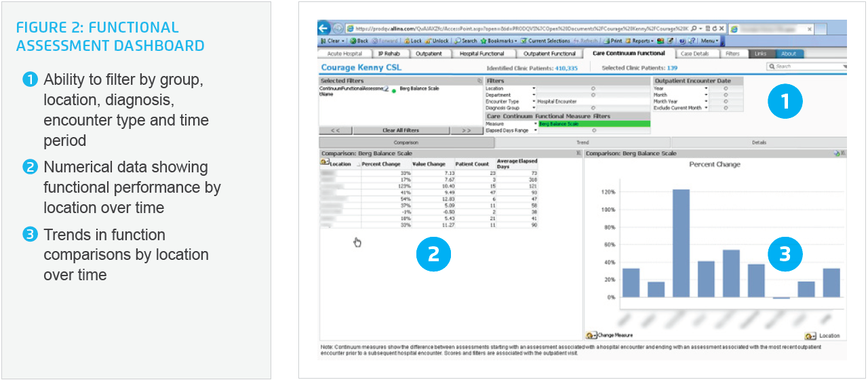Click the Trend view button

pyautogui.click(x=583, y=142)
